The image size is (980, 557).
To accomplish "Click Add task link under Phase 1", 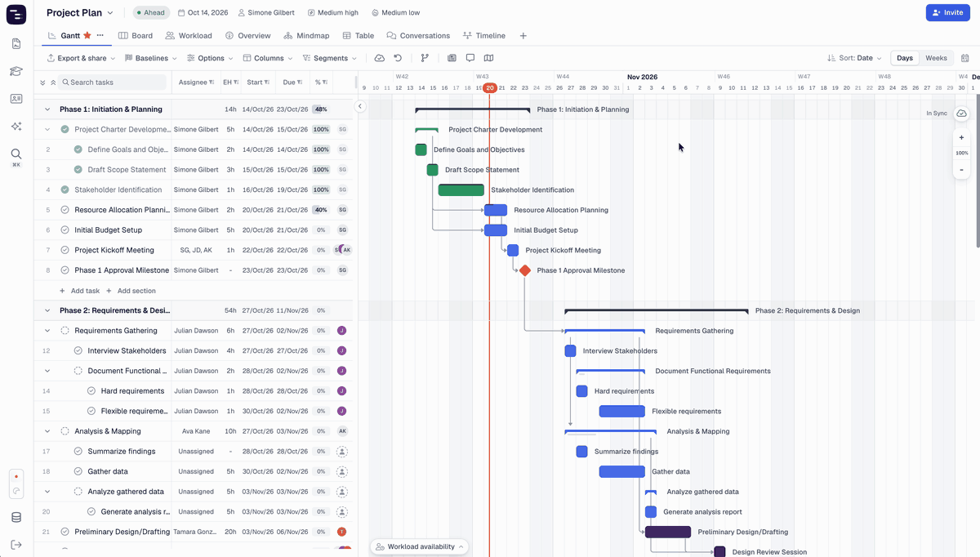I will (x=79, y=291).
